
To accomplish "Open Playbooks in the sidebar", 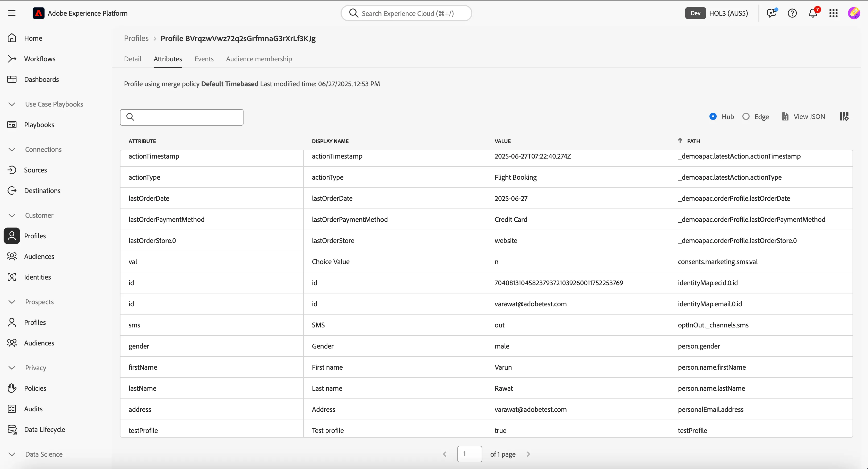I will coord(39,125).
